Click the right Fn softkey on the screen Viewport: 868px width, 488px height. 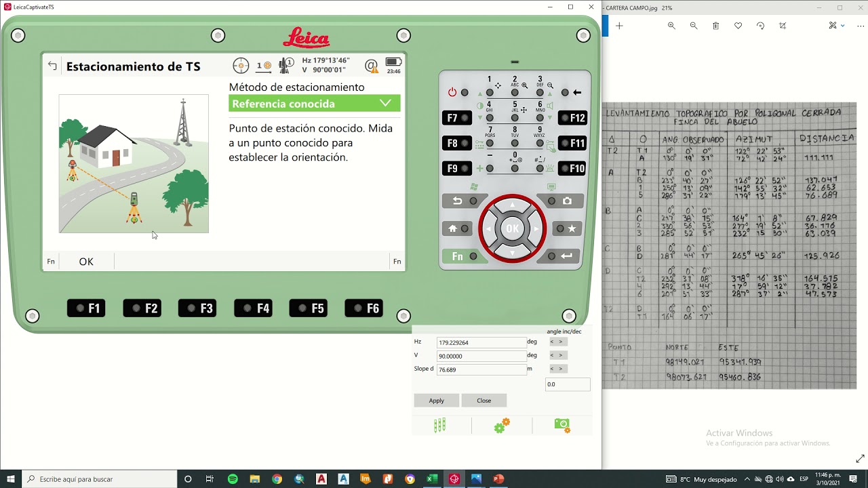tap(397, 262)
